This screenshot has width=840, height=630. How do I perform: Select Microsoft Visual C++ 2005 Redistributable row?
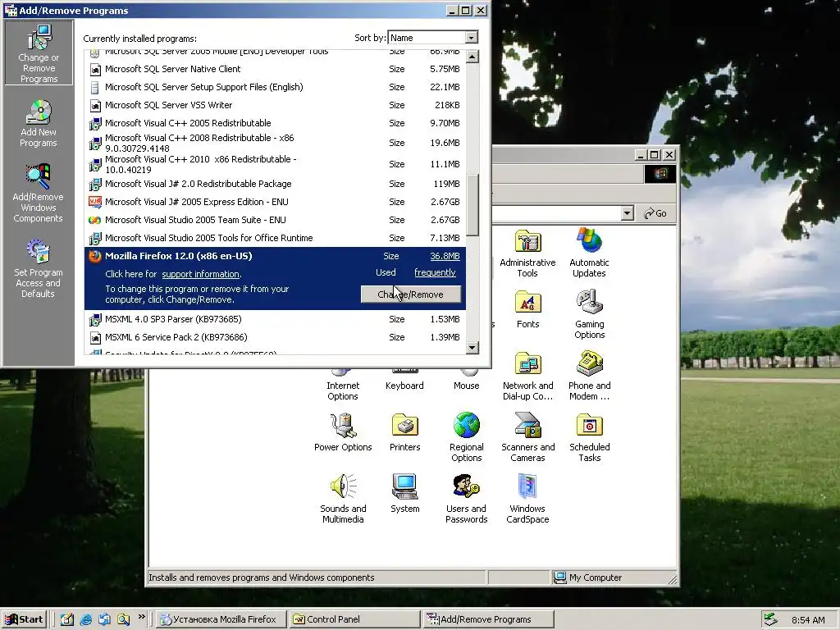(x=275, y=123)
